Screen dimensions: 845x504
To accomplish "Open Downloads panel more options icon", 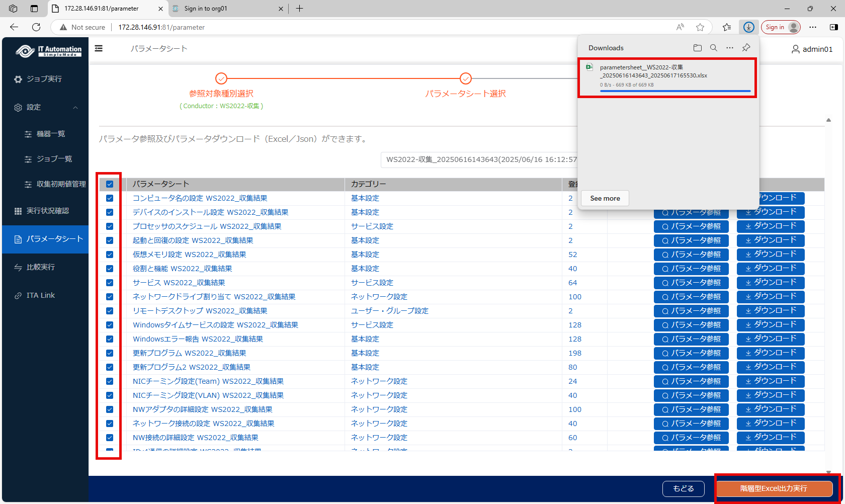I will (x=729, y=48).
